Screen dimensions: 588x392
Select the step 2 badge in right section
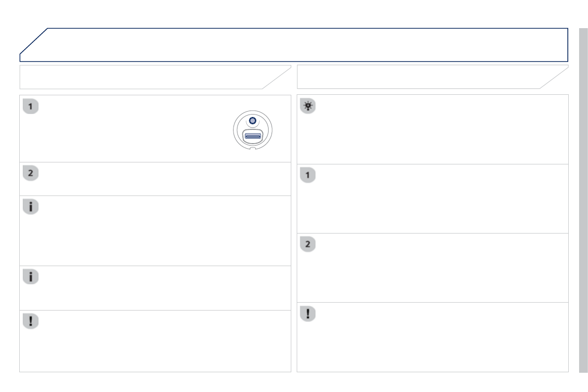(x=308, y=245)
